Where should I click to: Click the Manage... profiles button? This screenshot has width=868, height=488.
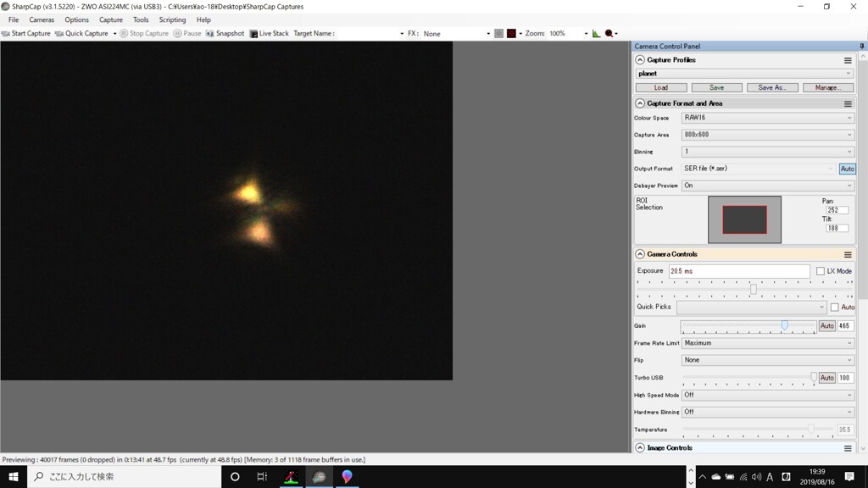(x=827, y=88)
